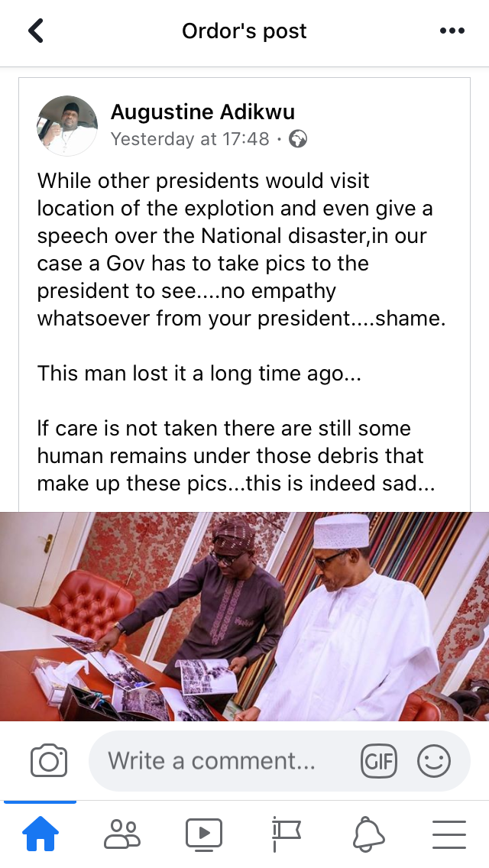Switch to the Home feed tab
489x868 pixels.
(41, 834)
